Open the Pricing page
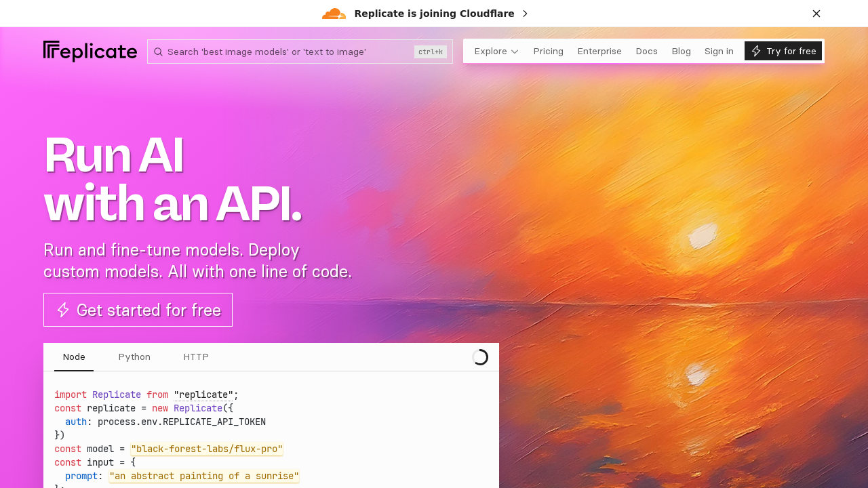Image resolution: width=868 pixels, height=488 pixels. pos(548,51)
